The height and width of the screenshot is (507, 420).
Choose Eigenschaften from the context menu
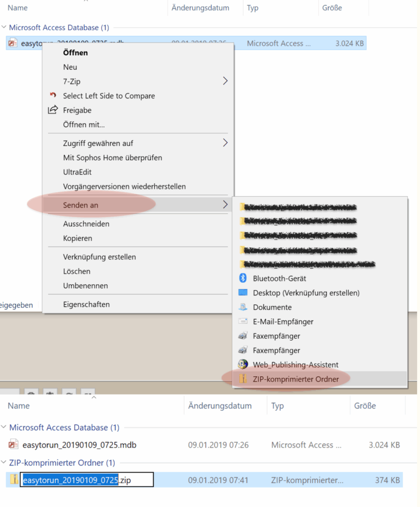tap(86, 304)
